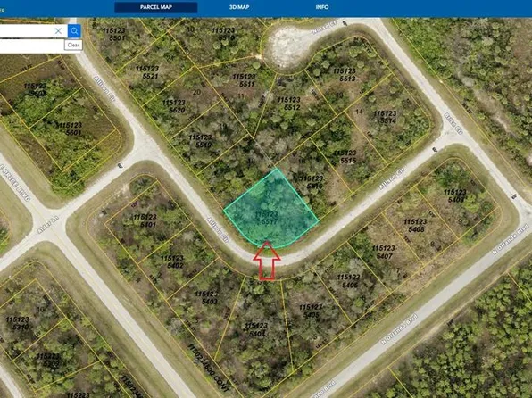This screenshot has height=398, width=532.
Task: Click parcel label 115123 5408
Action: pyautogui.click(x=415, y=225)
